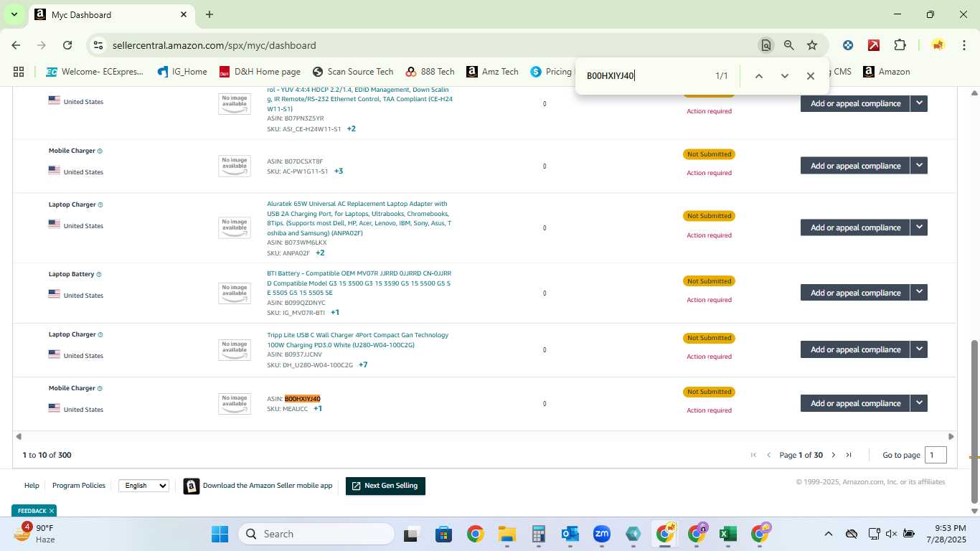980x551 pixels.
Task: Close the find bar
Action: (x=810, y=76)
